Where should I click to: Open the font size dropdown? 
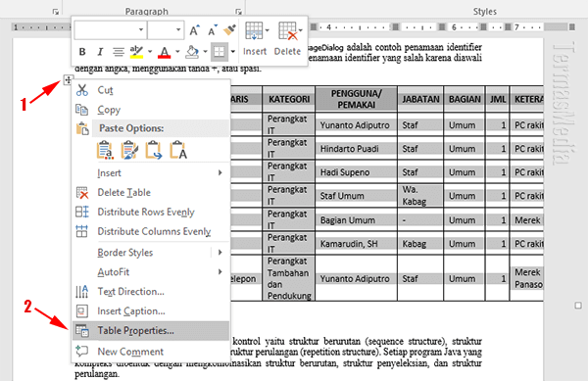[x=178, y=29]
